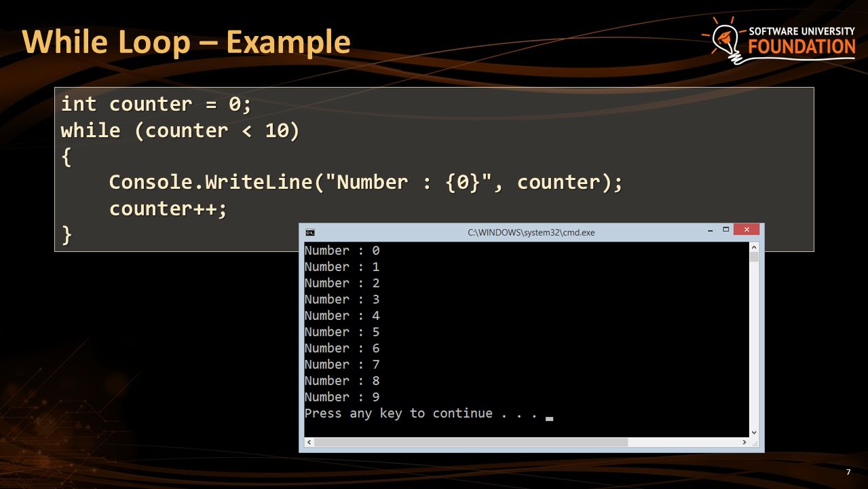Click the 'Number : 9' output line

click(x=342, y=397)
